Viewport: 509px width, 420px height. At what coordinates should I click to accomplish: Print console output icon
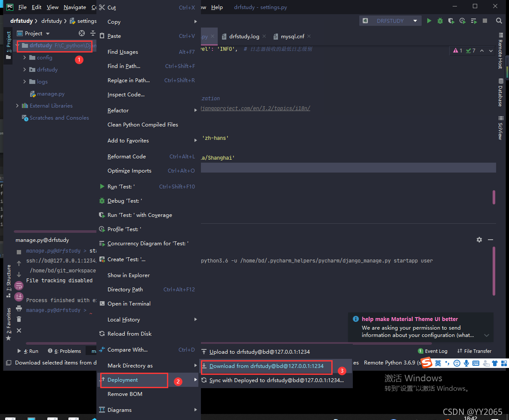(19, 309)
